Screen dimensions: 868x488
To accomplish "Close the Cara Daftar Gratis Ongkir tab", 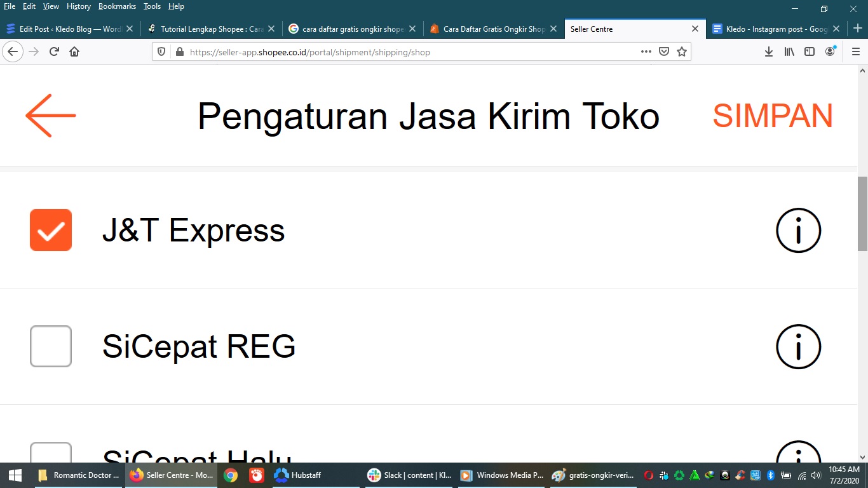I will [x=553, y=29].
